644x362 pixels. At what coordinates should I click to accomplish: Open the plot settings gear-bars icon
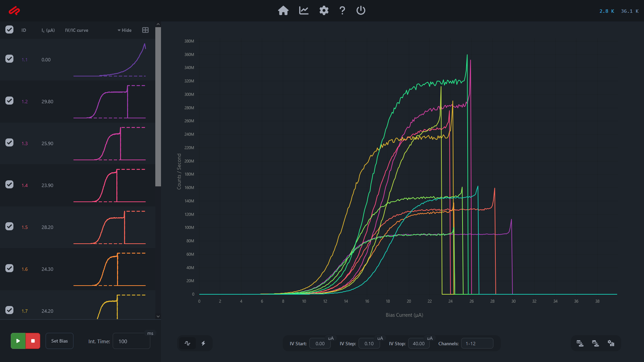click(611, 343)
